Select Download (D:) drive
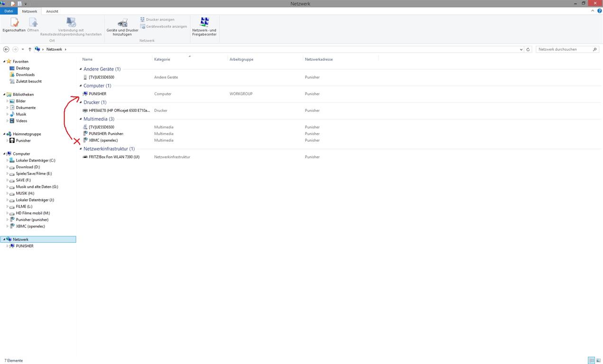Viewport: 603px width, 364px height. (28, 167)
